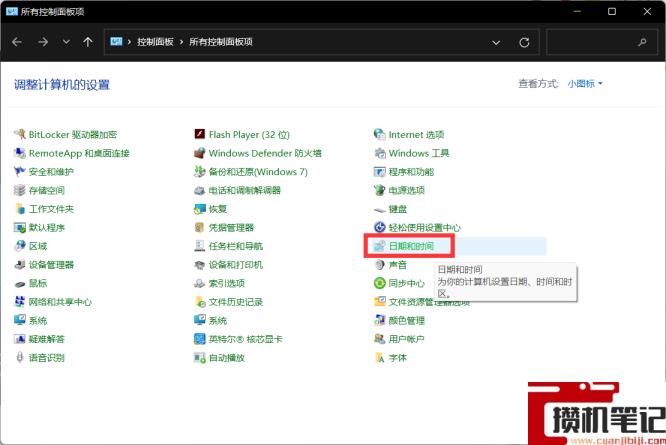The height and width of the screenshot is (445, 666).
Task: Expand chevron before 控制面板 breadcrumb
Action: tap(129, 42)
